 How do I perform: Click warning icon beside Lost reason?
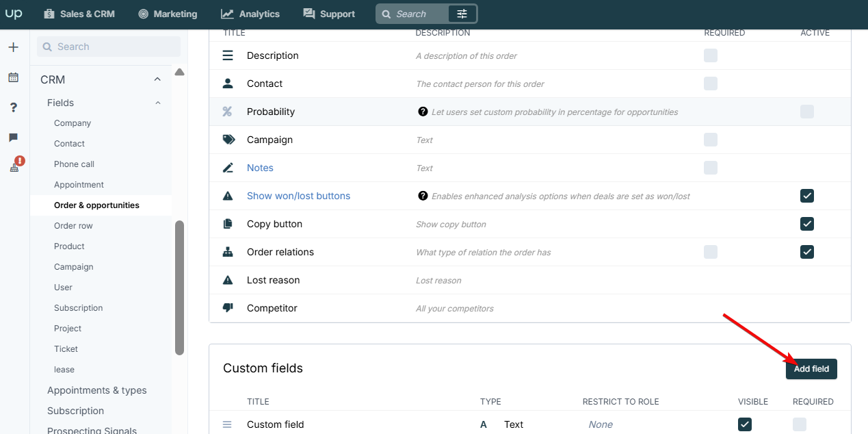(x=228, y=280)
